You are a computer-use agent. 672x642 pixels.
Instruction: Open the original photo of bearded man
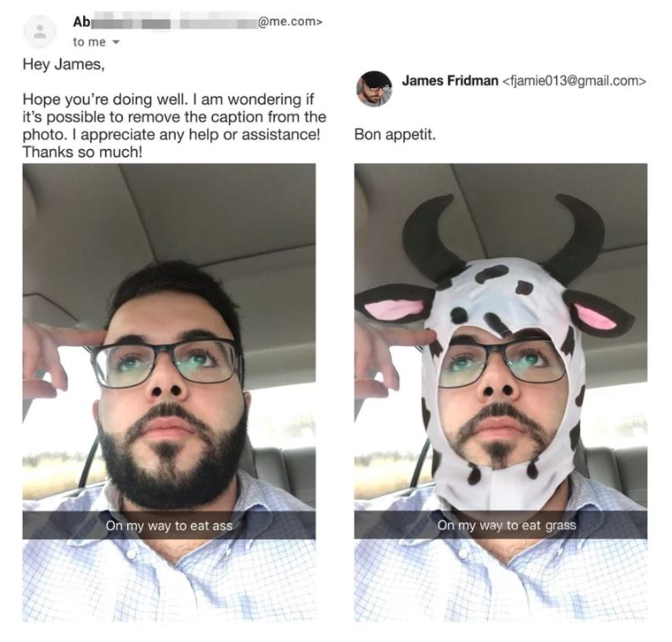[170, 392]
